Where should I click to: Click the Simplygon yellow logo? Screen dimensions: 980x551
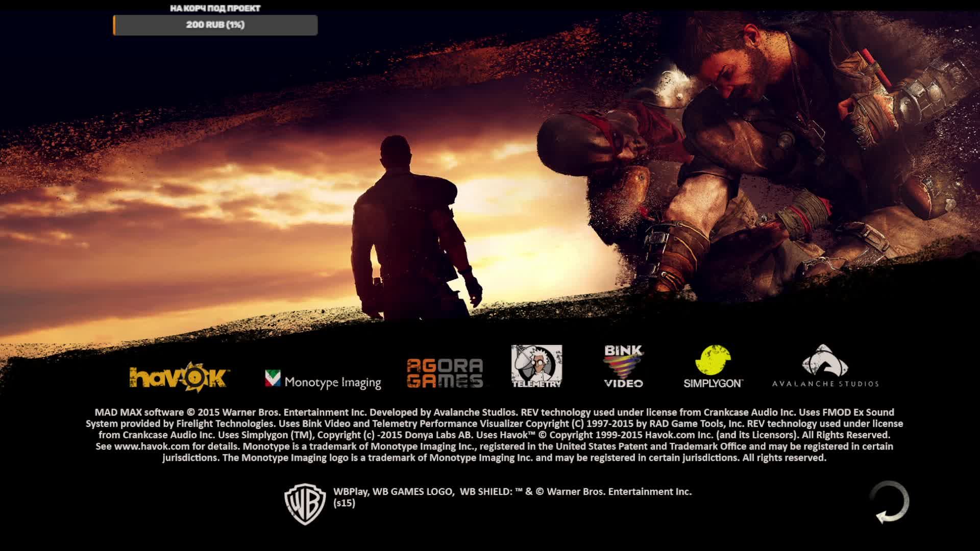pos(713,360)
